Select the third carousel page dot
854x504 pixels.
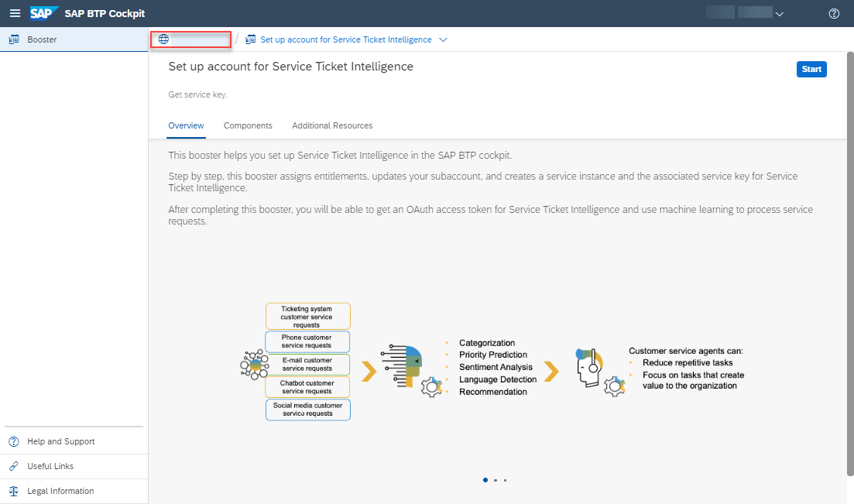pyautogui.click(x=505, y=480)
